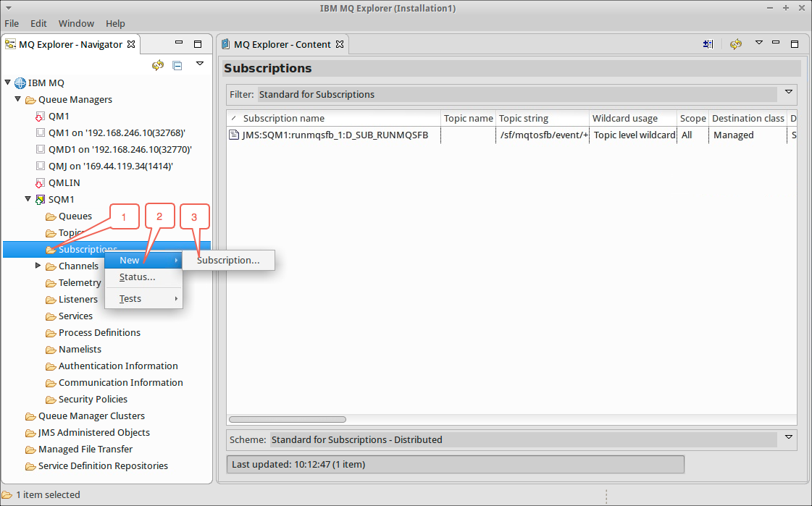Collapse the IBM MQ tree node
This screenshot has height=506, width=812.
coord(8,83)
